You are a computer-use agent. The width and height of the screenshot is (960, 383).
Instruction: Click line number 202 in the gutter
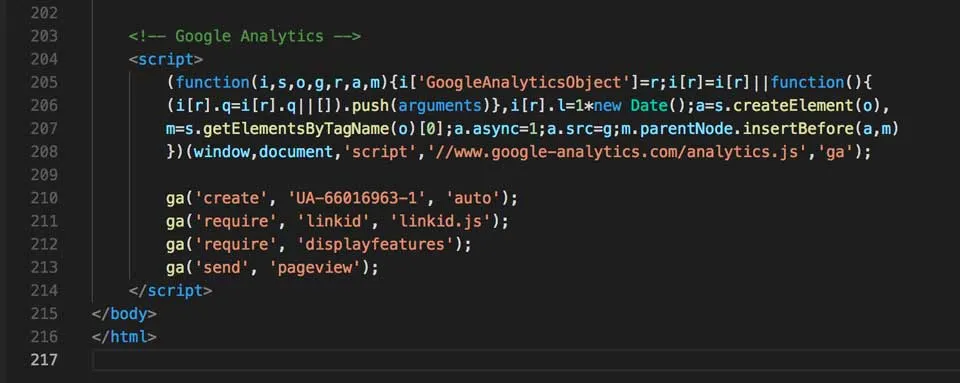point(43,13)
